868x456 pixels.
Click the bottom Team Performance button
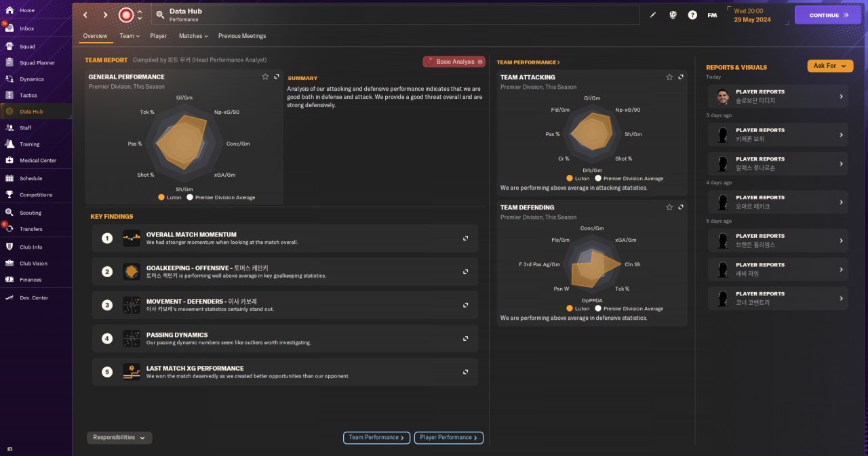(376, 438)
